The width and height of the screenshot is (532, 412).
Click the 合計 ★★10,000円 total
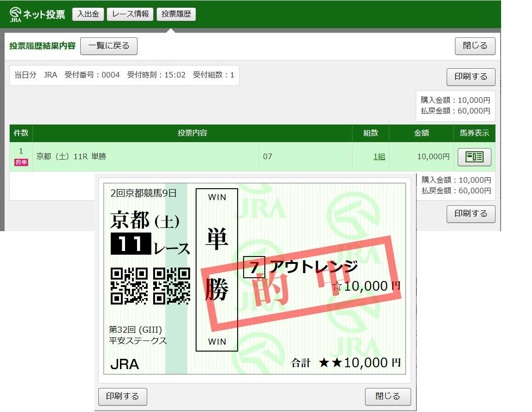pyautogui.click(x=346, y=363)
